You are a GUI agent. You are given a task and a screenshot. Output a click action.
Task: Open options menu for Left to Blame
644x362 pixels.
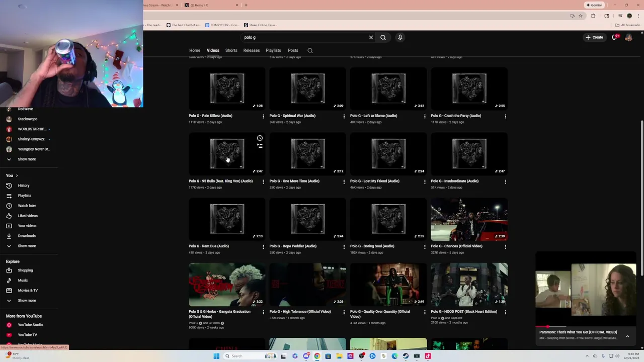[x=425, y=116]
